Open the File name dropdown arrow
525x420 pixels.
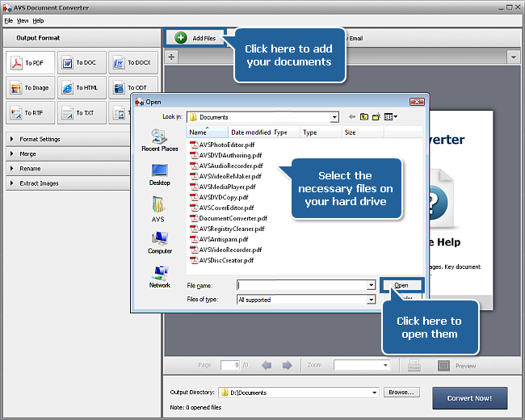tap(371, 285)
